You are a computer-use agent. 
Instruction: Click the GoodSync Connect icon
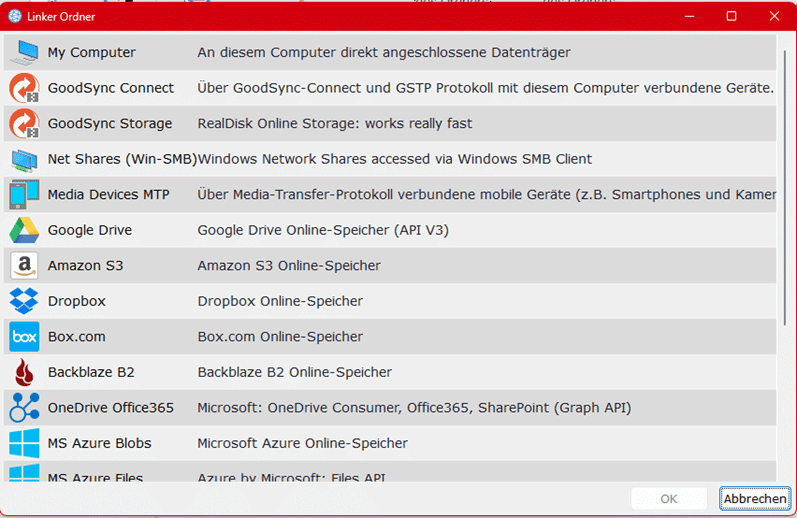tap(24, 88)
